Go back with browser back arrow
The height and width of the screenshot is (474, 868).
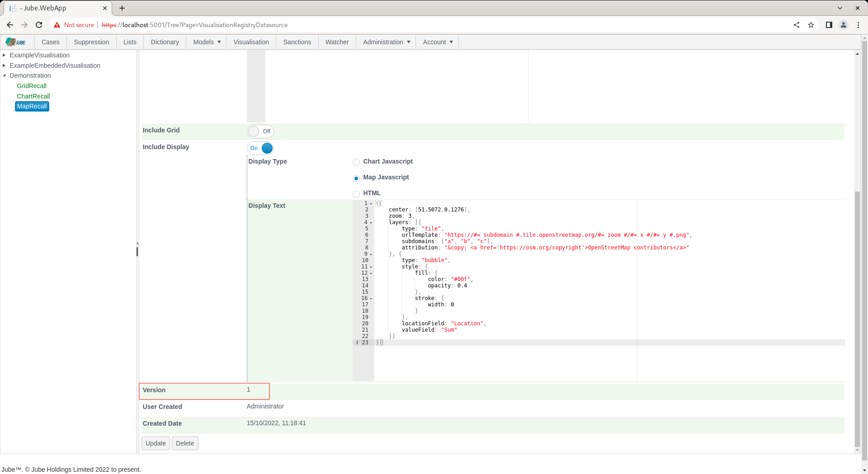tap(10, 25)
